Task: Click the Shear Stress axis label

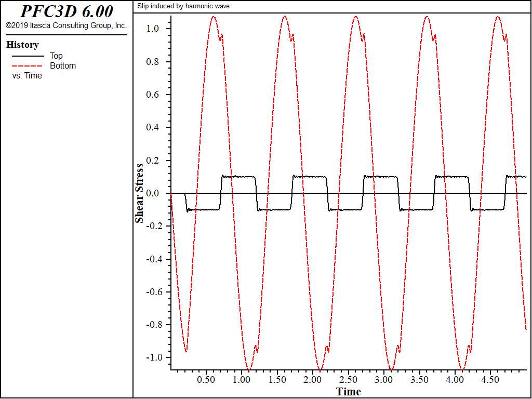Action: coord(139,193)
